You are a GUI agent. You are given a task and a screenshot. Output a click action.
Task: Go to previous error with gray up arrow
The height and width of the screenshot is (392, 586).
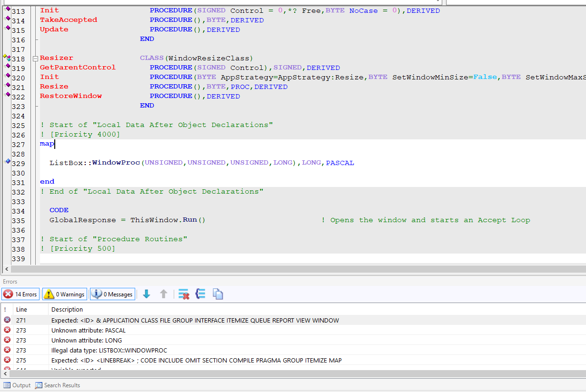pyautogui.click(x=163, y=294)
